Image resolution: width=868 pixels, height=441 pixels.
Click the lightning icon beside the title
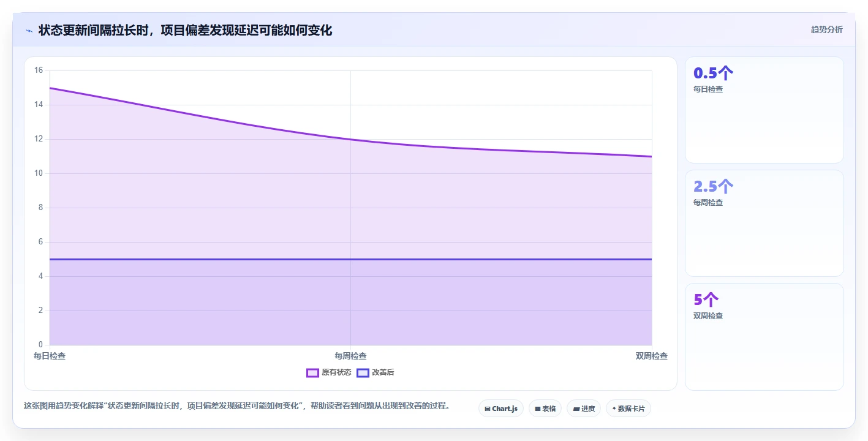click(29, 31)
